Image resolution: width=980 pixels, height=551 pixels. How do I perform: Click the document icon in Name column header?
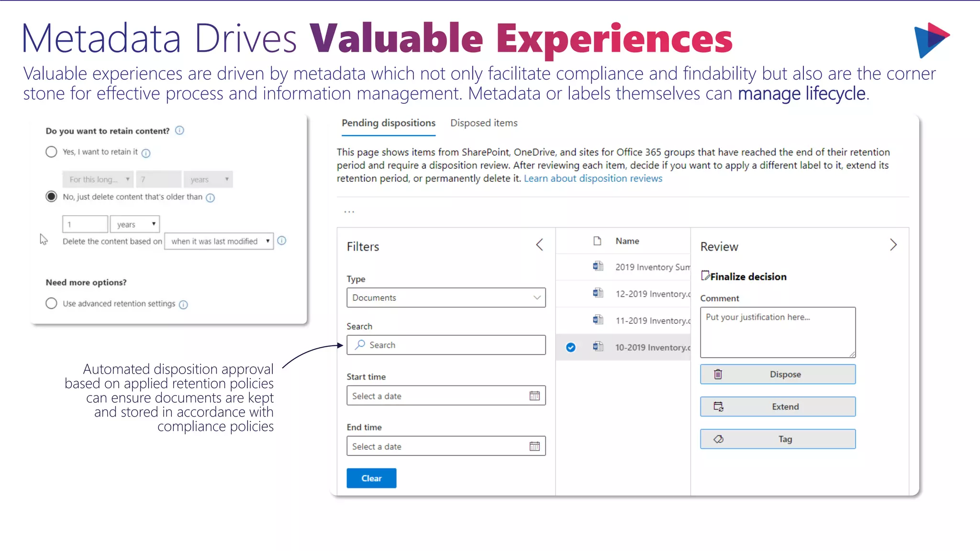597,241
